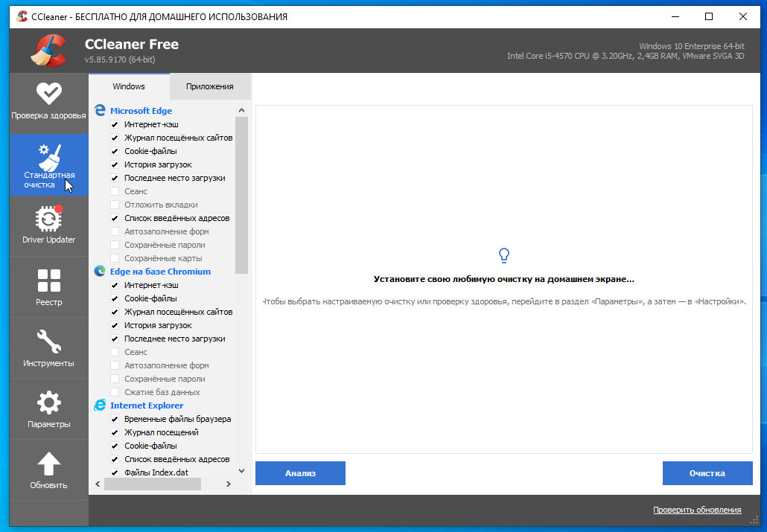Open the Проверка здоровья section
Screen dimensions: 767x532
[49, 102]
